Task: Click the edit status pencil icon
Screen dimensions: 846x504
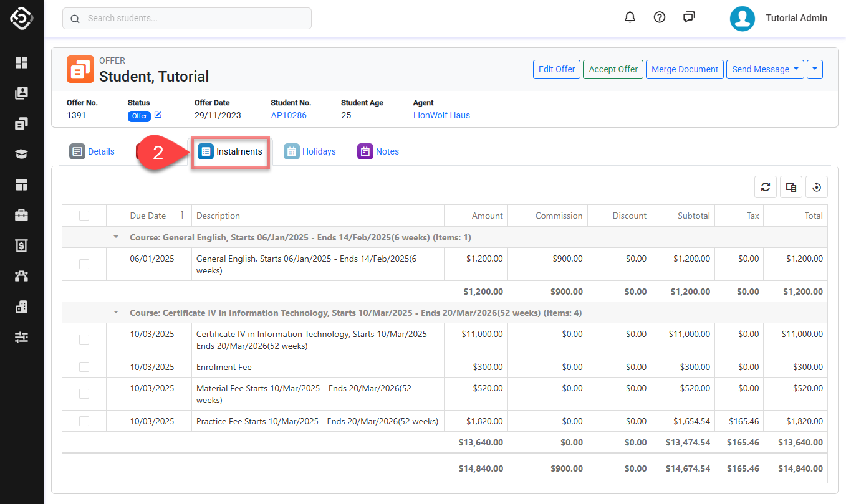Action: (x=158, y=115)
